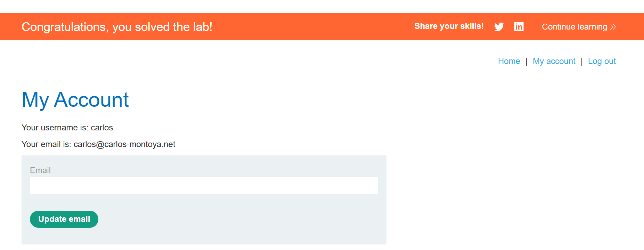Viewport: 644px width, 250px height.
Task: Click the separator between Home and My account
Action: click(x=527, y=62)
